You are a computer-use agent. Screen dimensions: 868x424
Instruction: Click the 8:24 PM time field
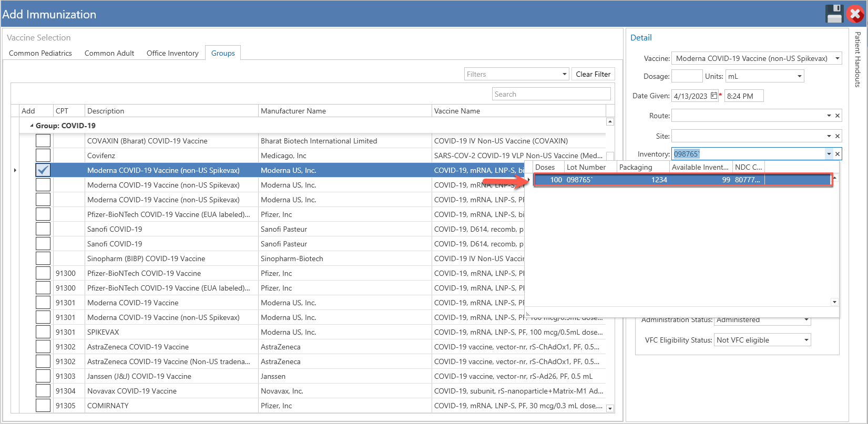coord(744,96)
